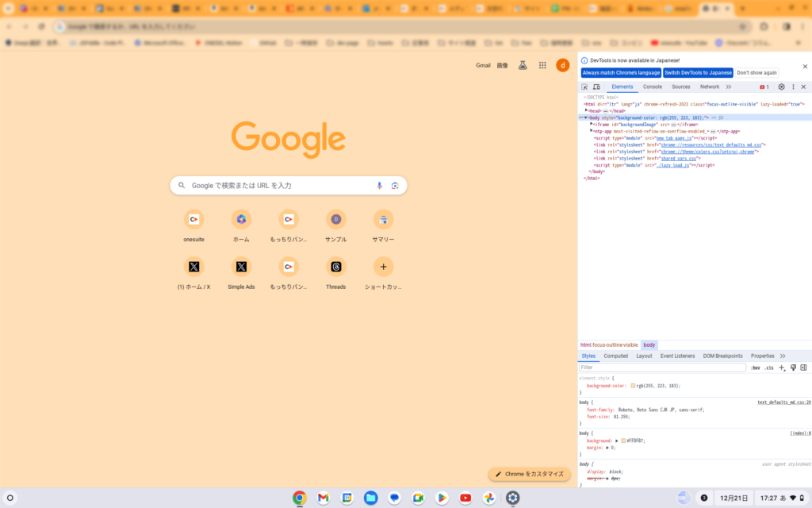Open the ホーム shortcut tile
Image resolution: width=812 pixels, height=508 pixels.
pyautogui.click(x=241, y=226)
